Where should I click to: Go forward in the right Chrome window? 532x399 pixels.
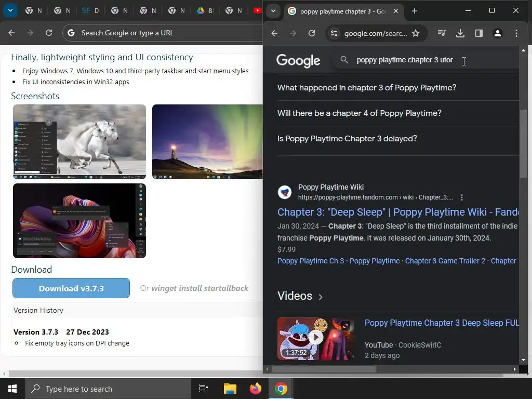[293, 33]
